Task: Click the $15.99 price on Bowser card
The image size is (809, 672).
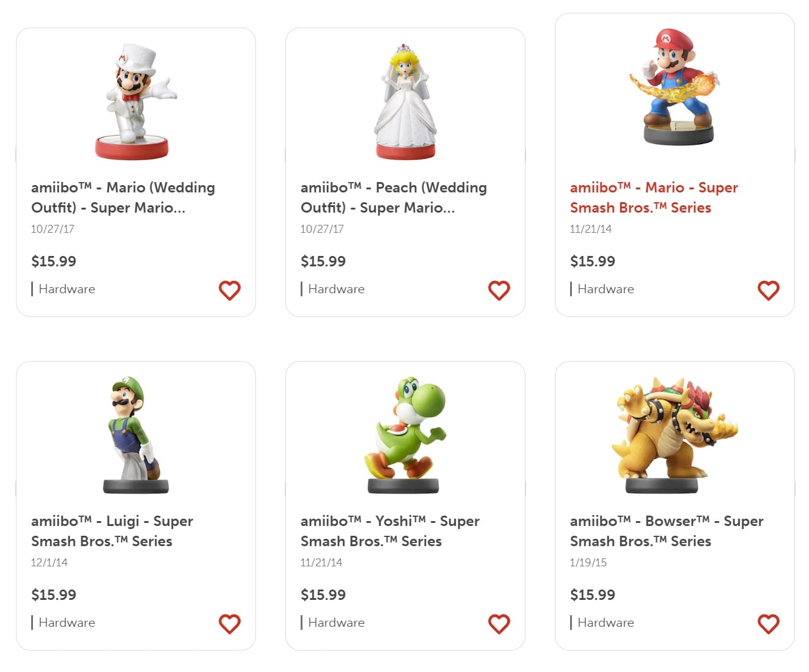Action: [592, 595]
